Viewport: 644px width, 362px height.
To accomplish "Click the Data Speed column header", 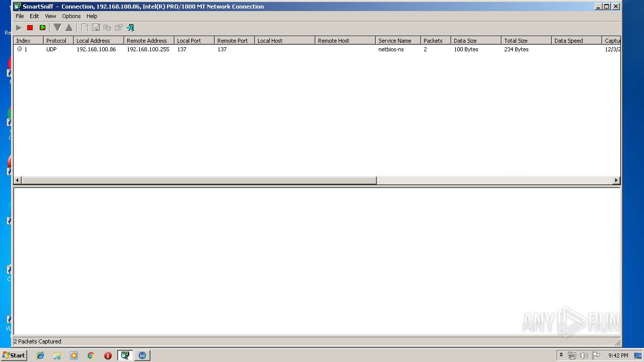I will pyautogui.click(x=577, y=41).
